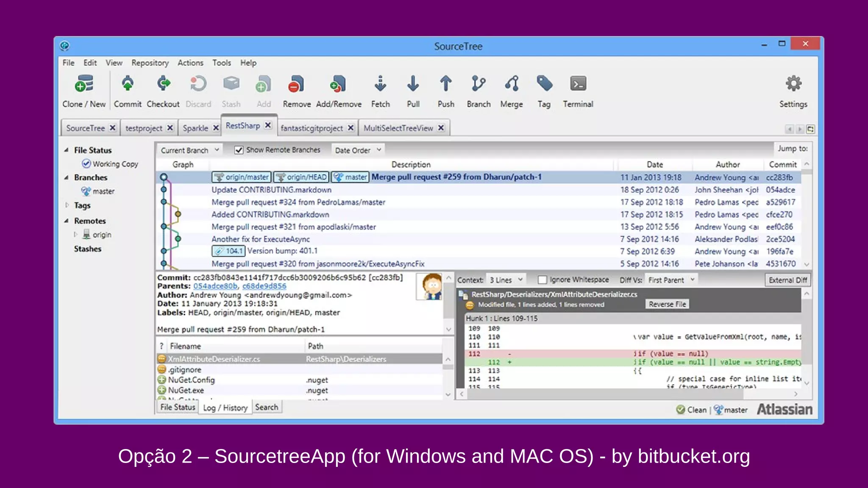Image resolution: width=868 pixels, height=488 pixels.
Task: Collapse the File Status section
Action: click(x=66, y=150)
